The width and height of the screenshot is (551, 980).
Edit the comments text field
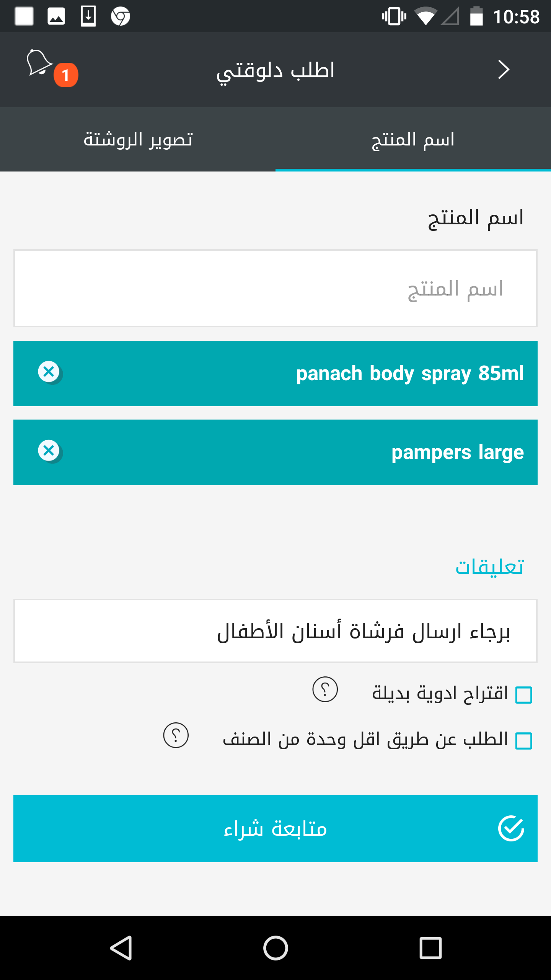coord(275,631)
